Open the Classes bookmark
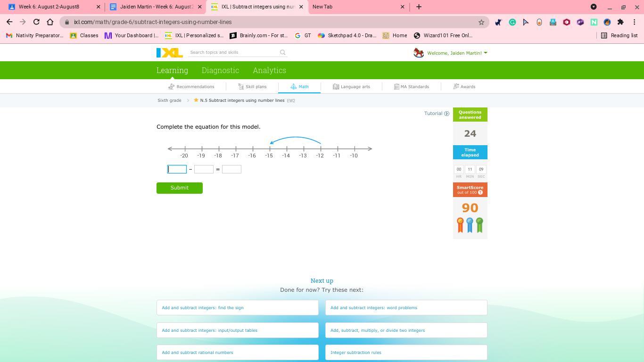This screenshot has width=644, height=362. pos(84,35)
